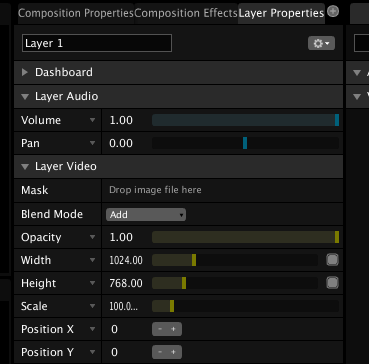Select the Layer Properties tab

(281, 13)
